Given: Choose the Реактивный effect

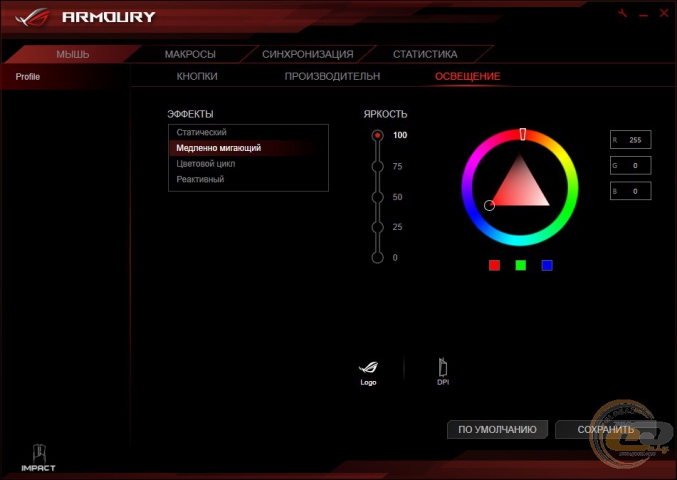Looking at the screenshot, I should [x=248, y=180].
